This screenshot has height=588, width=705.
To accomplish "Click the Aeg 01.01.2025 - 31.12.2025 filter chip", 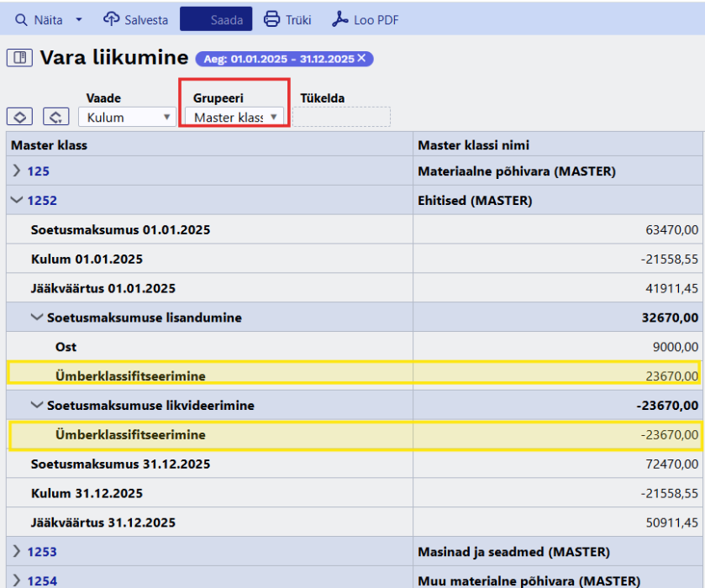I will [284, 59].
